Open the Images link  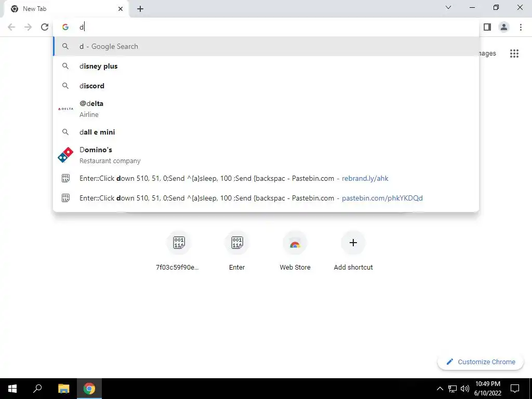[x=487, y=54]
